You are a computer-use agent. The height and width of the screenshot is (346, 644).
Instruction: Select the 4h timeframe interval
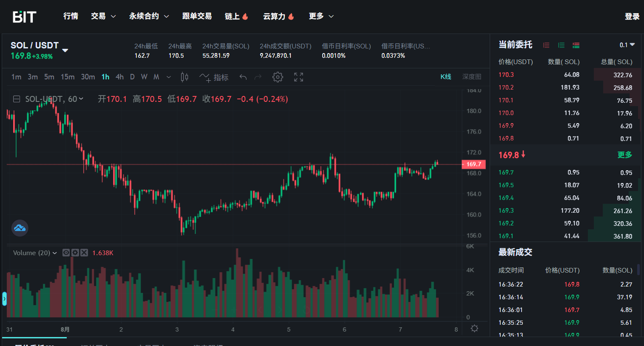(x=120, y=77)
